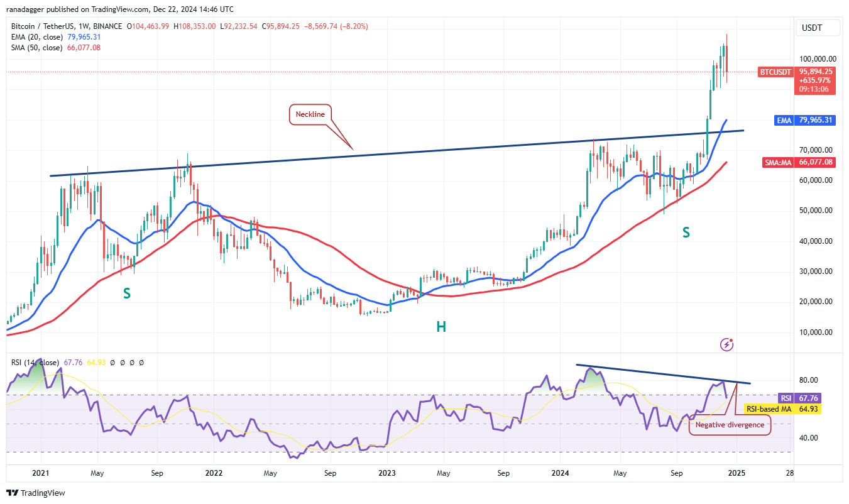Screen dimensions: 849x504
Task: Click the Neckline annotation callout
Action: 310,114
